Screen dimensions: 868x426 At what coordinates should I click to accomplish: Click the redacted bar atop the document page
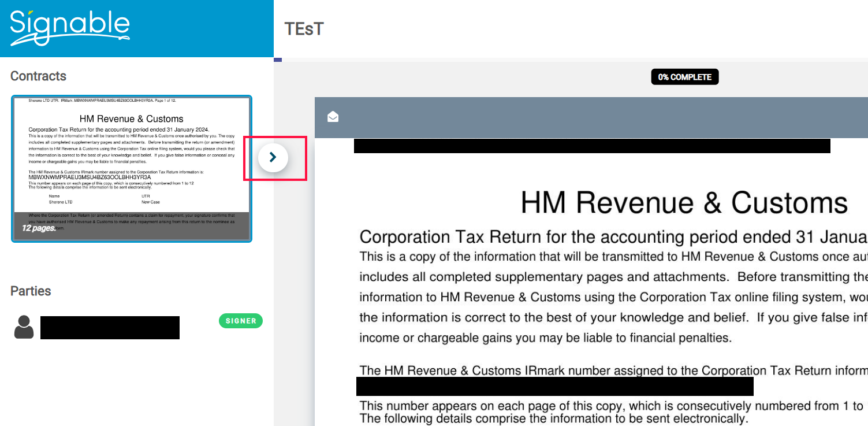[592, 146]
